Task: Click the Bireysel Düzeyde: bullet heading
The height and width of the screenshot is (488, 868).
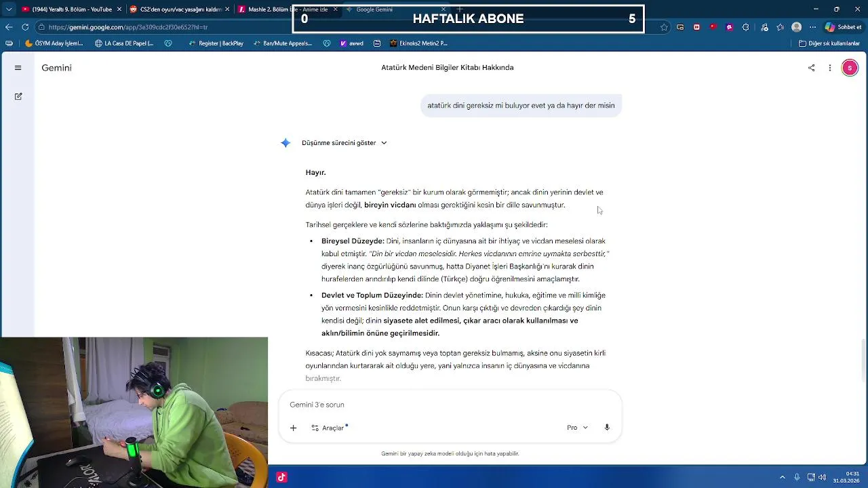Action: point(353,241)
